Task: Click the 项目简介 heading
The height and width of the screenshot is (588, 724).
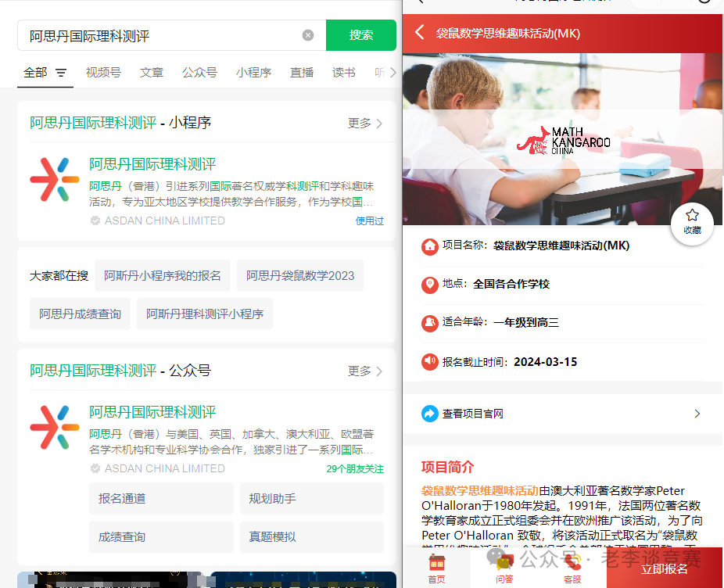Action: [x=447, y=467]
